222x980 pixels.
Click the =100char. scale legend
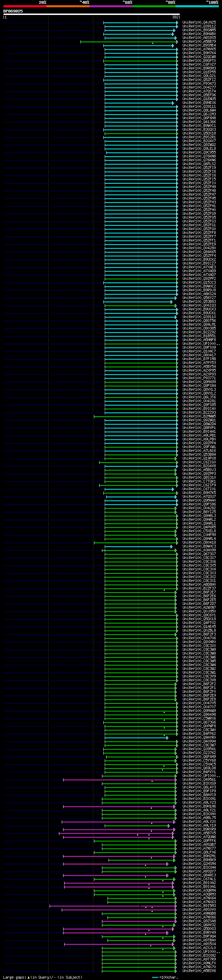pyautogui.click(x=165, y=977)
